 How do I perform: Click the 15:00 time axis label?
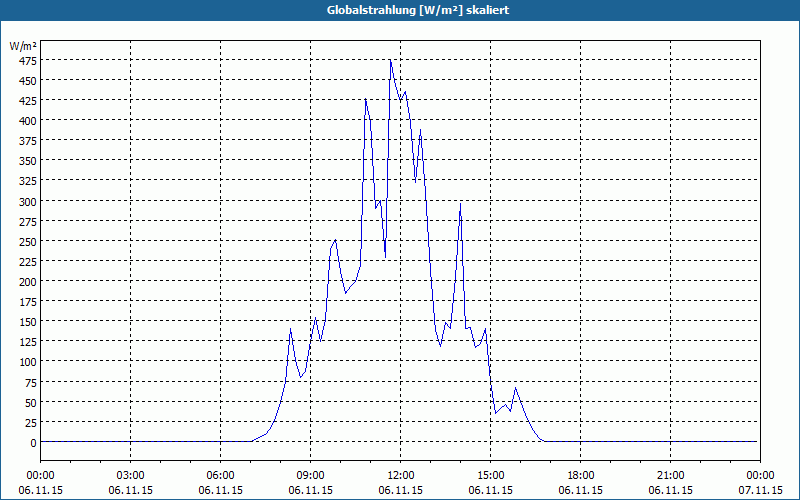491,476
